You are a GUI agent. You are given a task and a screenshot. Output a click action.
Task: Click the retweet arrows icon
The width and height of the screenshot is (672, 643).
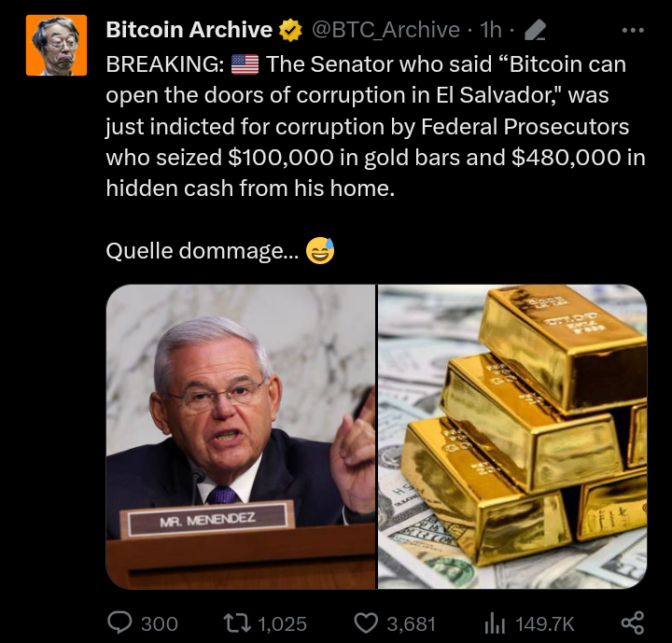(x=237, y=622)
